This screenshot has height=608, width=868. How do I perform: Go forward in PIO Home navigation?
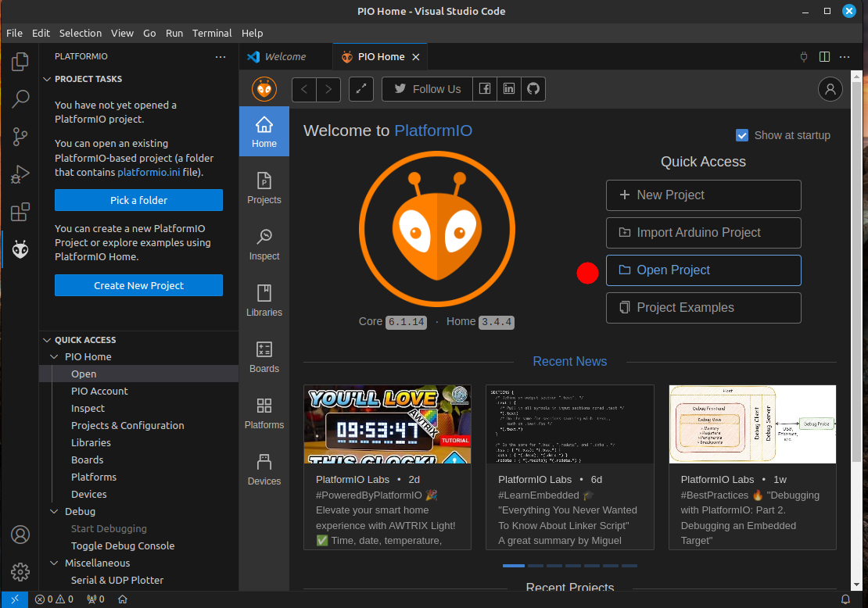coord(328,89)
